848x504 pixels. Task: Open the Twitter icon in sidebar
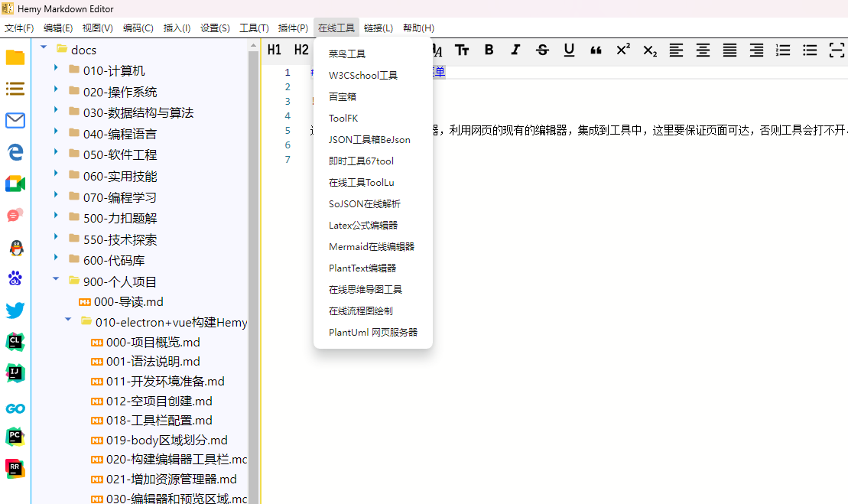point(15,311)
